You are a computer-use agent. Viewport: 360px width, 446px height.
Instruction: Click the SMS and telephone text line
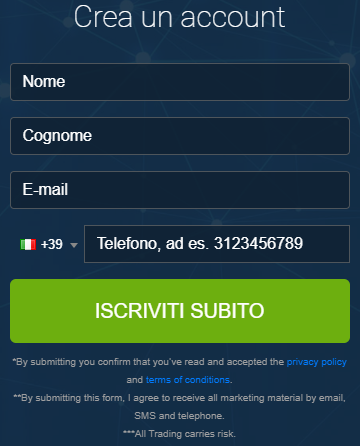pos(179,416)
